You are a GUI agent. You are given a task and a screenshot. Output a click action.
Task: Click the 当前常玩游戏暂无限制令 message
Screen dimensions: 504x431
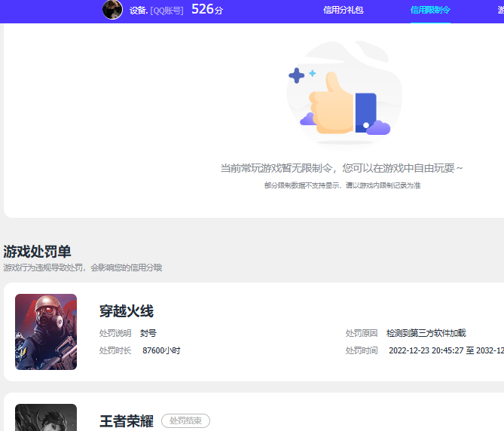(341, 168)
